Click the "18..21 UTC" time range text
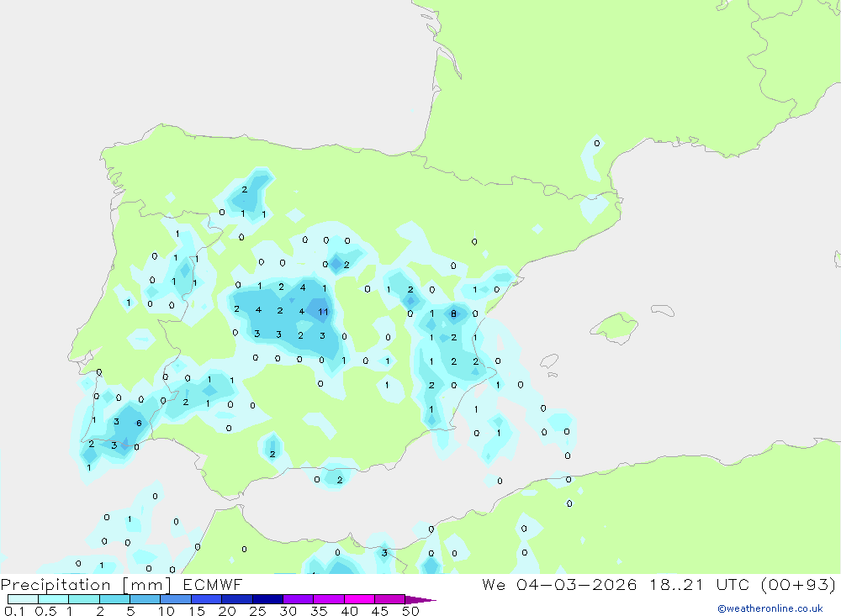 pos(699,585)
